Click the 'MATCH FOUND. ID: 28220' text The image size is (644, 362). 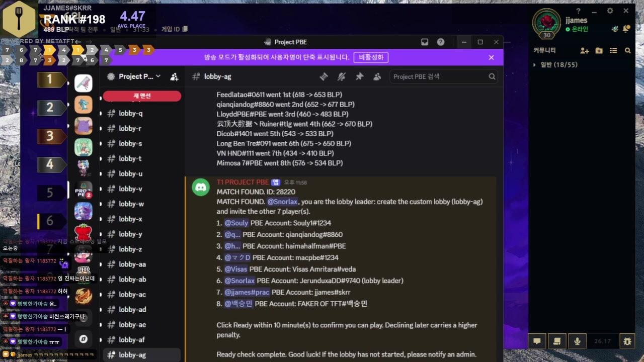tap(256, 192)
